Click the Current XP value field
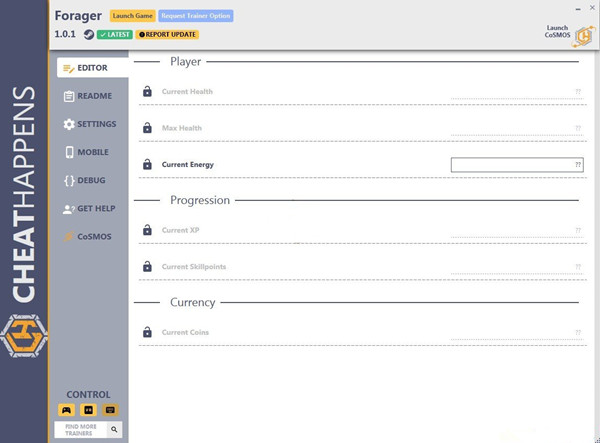 [517, 230]
